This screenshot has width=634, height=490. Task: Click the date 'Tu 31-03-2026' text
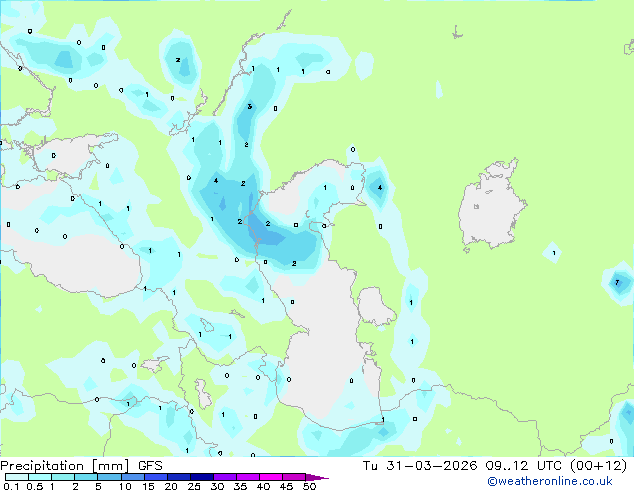pos(420,466)
